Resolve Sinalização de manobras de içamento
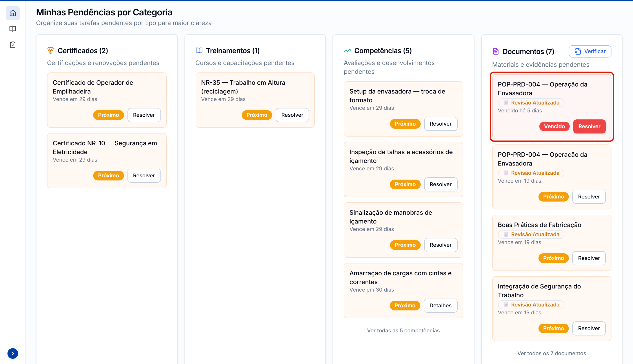 pos(440,245)
